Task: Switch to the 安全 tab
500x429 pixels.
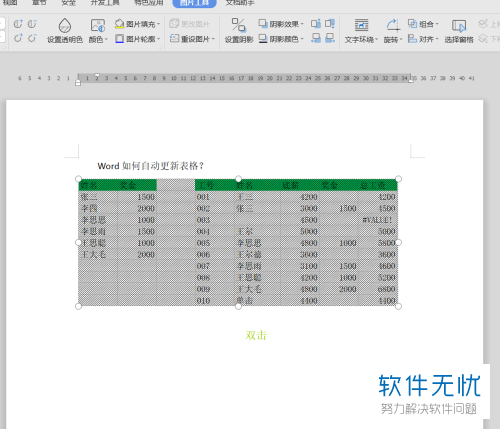Action: tap(69, 3)
